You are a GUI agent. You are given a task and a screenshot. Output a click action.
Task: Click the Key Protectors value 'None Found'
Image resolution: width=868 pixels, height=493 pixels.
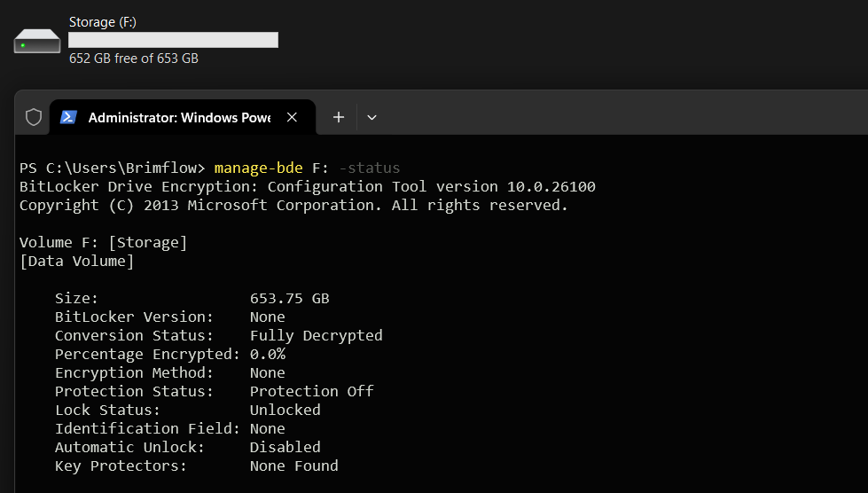294,466
